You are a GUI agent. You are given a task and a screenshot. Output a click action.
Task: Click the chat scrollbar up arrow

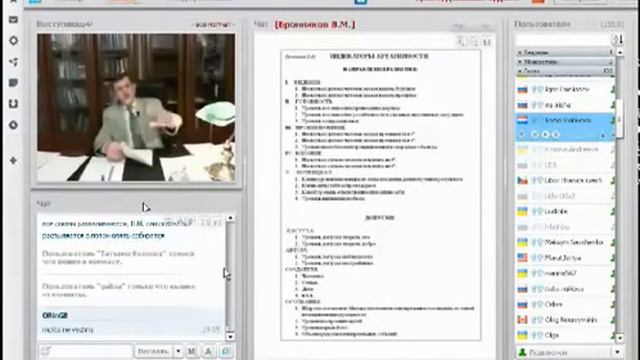230,218
